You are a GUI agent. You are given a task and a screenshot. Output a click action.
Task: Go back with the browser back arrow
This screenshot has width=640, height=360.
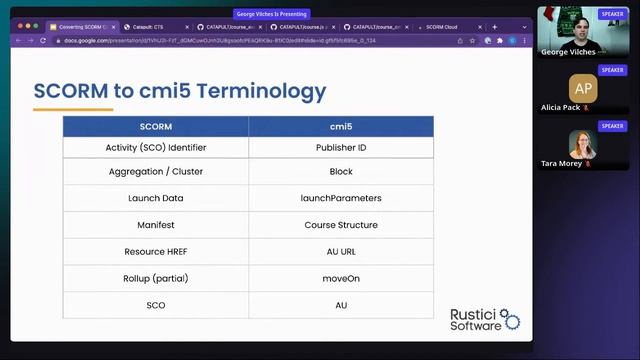(x=18, y=41)
